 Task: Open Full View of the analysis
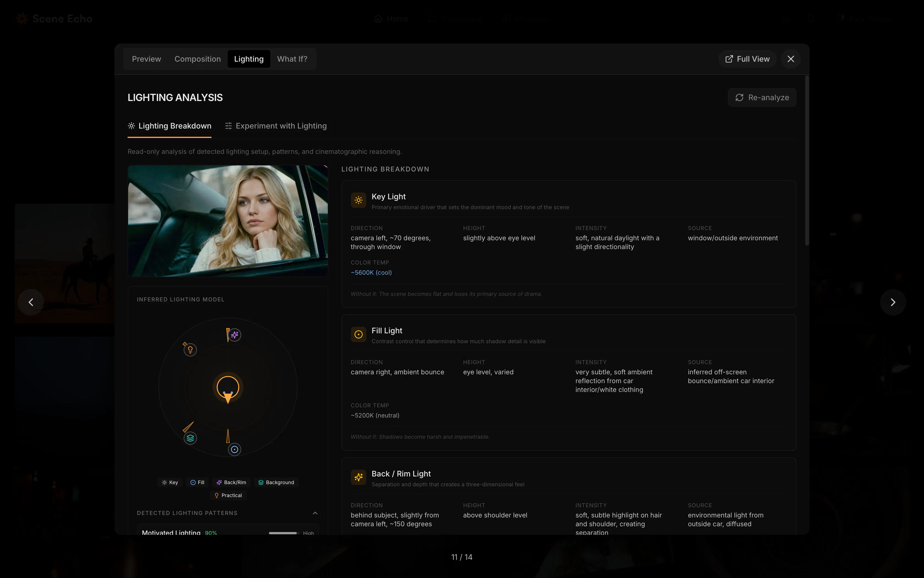click(747, 59)
